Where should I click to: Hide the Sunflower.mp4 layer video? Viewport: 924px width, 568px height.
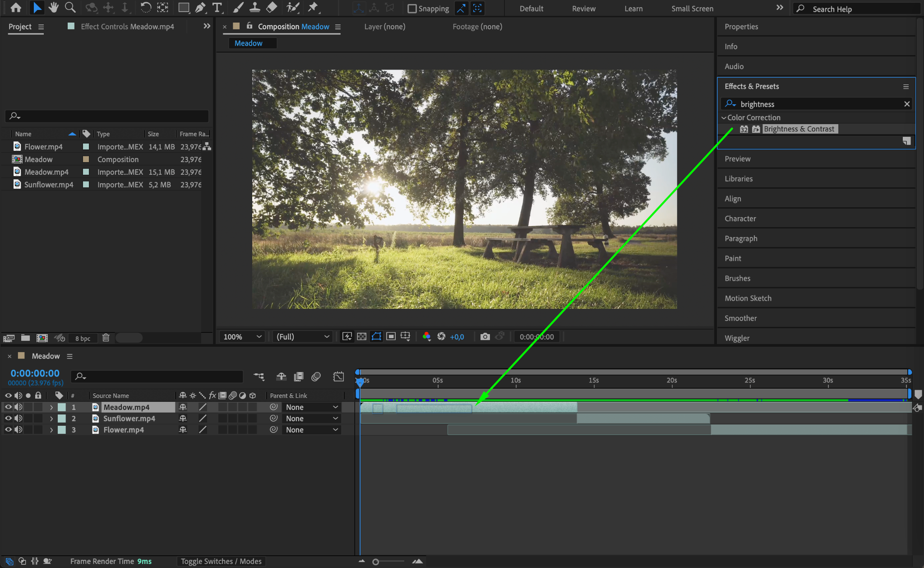point(8,419)
